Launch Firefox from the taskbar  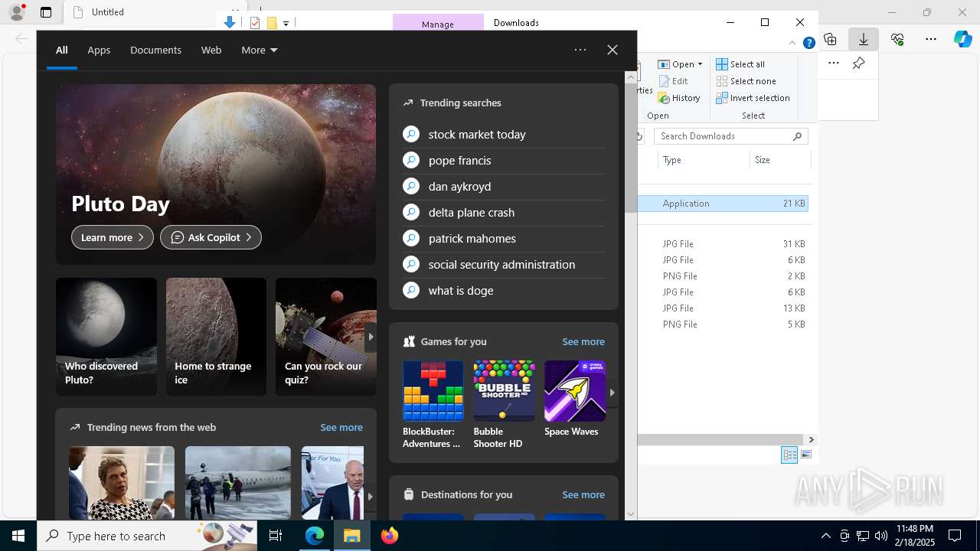390,536
